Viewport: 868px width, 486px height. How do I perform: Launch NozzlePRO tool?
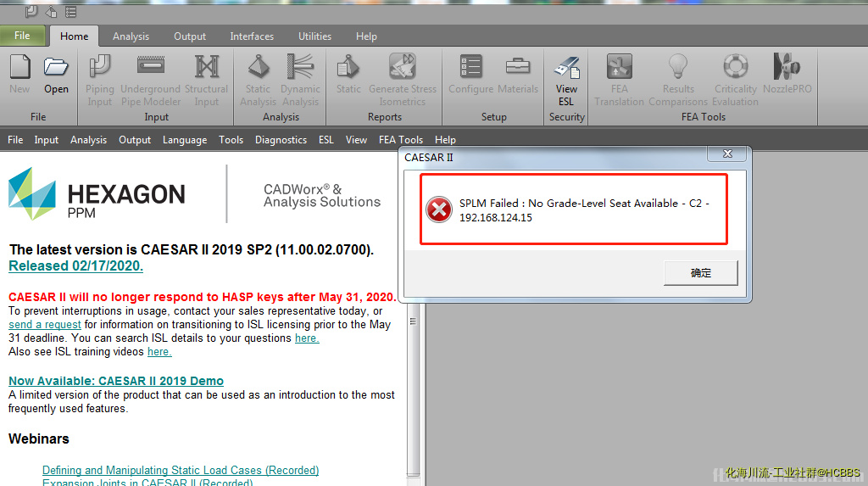tap(787, 74)
